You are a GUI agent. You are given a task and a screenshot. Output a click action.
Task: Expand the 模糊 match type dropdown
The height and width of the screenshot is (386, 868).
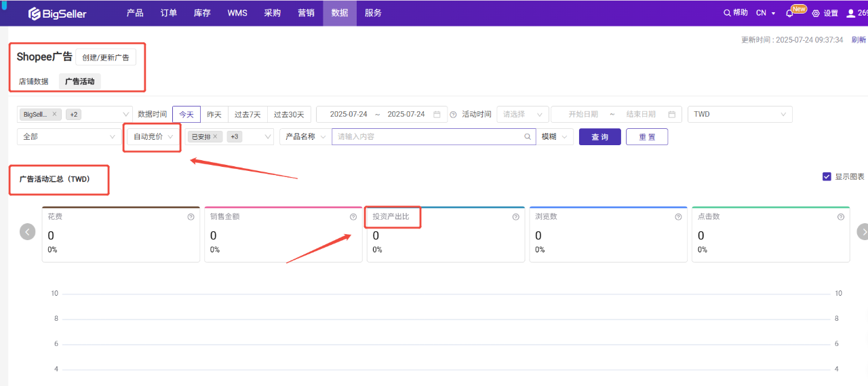(555, 137)
